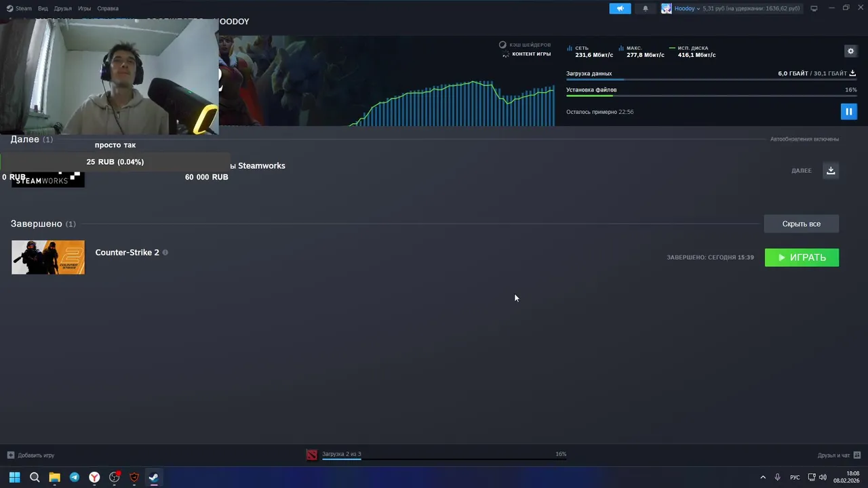868x488 pixels.
Task: Click info icon beside Counter-Strike 2
Action: 165,252
